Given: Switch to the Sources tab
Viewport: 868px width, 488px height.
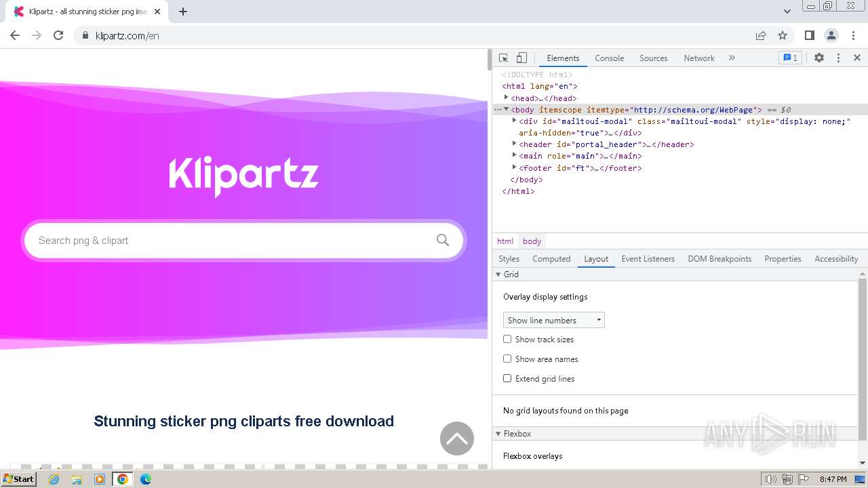Looking at the screenshot, I should pyautogui.click(x=654, y=58).
